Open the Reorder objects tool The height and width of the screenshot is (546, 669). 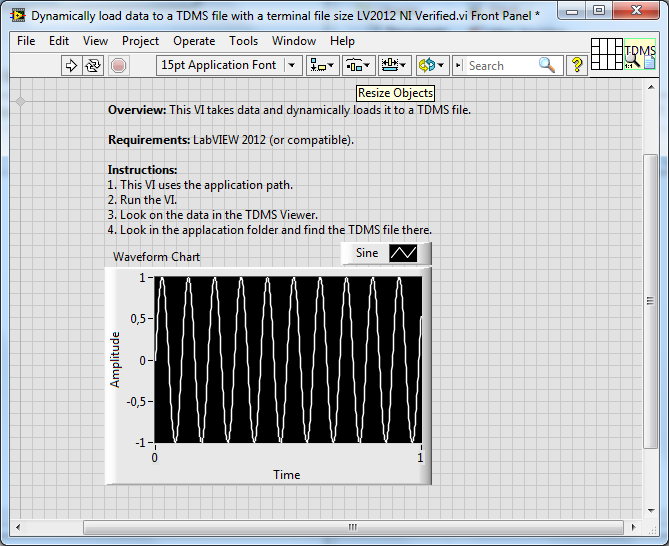point(432,65)
